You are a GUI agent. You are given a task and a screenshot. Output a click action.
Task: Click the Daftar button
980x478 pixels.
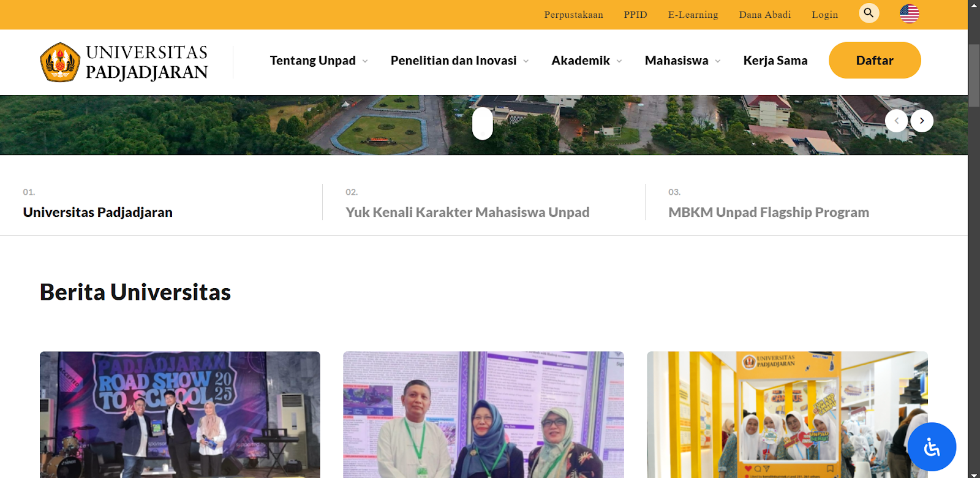pyautogui.click(x=875, y=60)
